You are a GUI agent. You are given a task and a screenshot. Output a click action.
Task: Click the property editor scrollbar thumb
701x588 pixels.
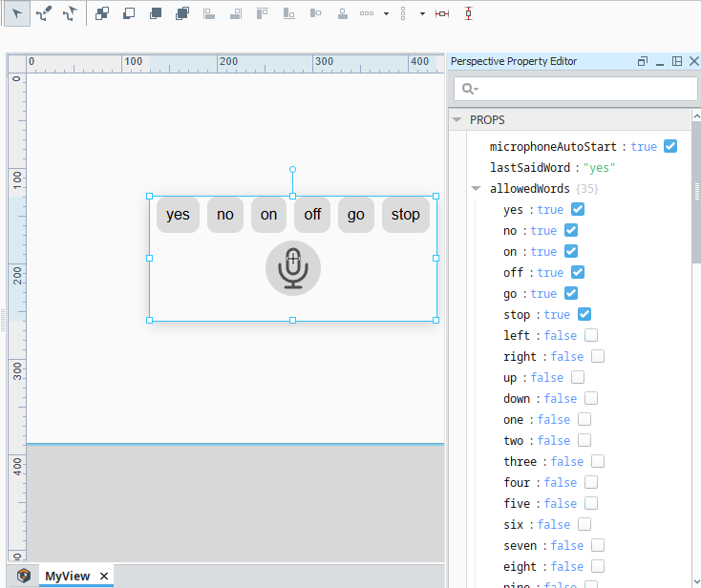tap(696, 192)
